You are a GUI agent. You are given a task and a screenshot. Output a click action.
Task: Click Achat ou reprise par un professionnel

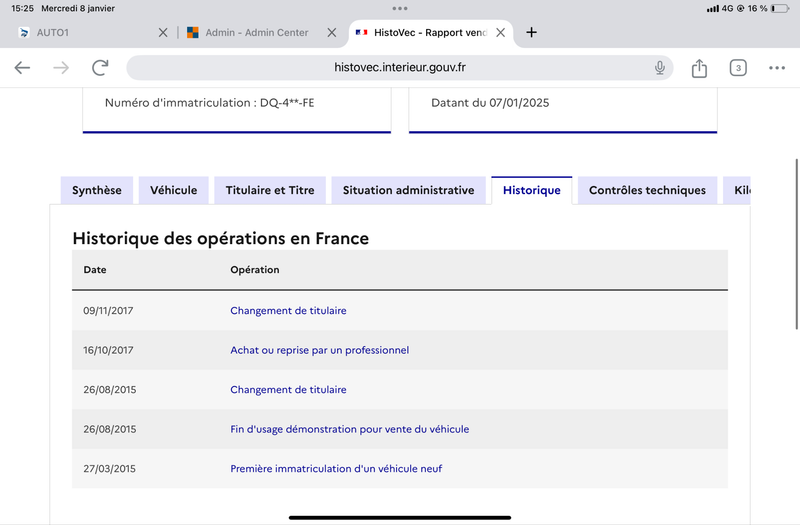click(319, 350)
